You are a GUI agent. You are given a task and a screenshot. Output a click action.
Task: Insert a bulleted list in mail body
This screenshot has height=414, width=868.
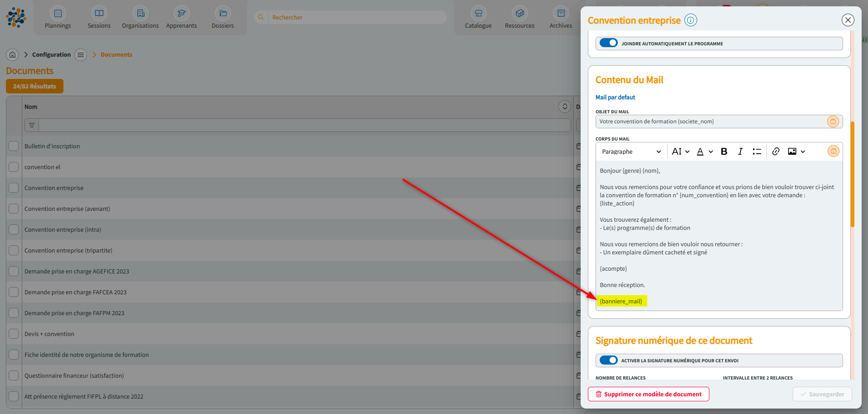(756, 151)
